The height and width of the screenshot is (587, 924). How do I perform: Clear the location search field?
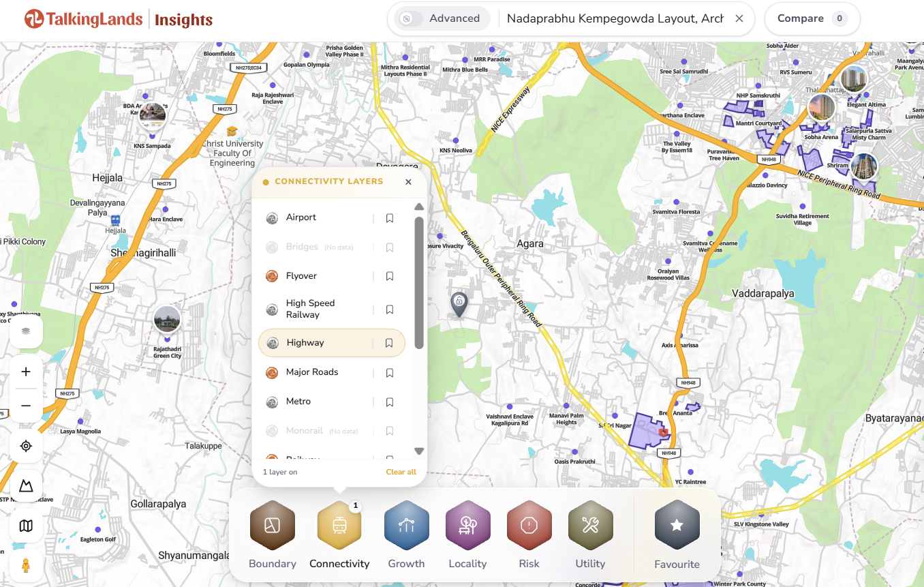click(x=739, y=18)
